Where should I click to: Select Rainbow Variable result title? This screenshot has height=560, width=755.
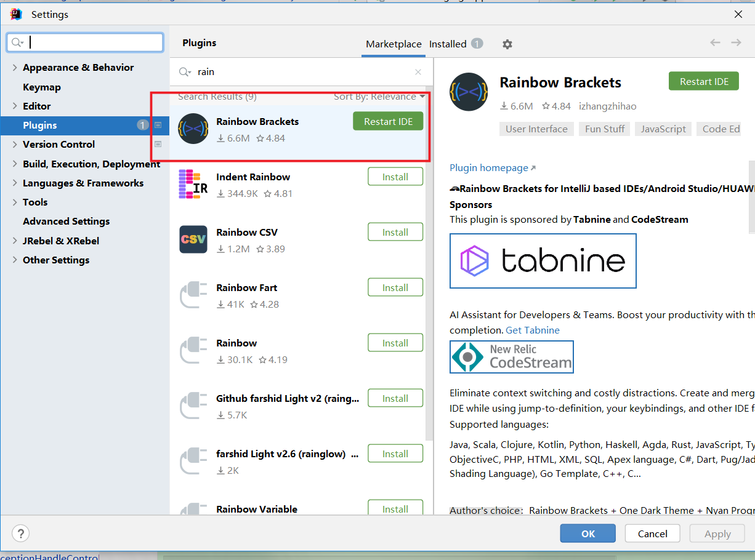click(x=257, y=509)
